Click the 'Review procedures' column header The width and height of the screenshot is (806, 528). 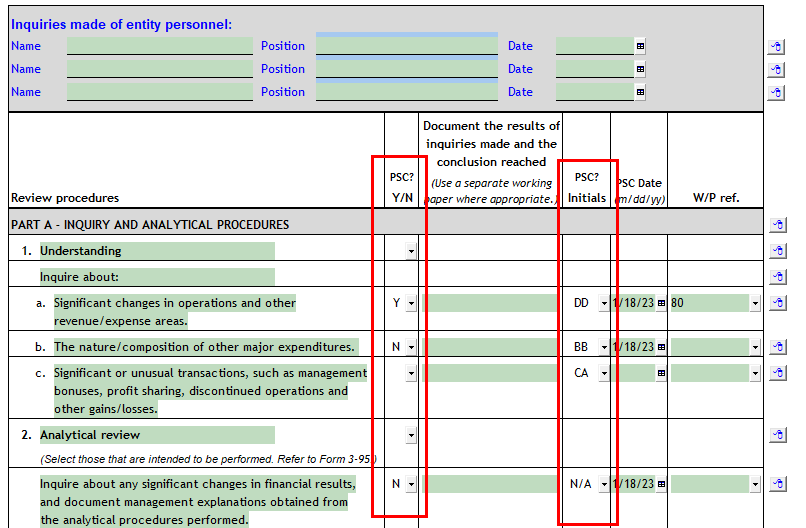[x=65, y=198]
